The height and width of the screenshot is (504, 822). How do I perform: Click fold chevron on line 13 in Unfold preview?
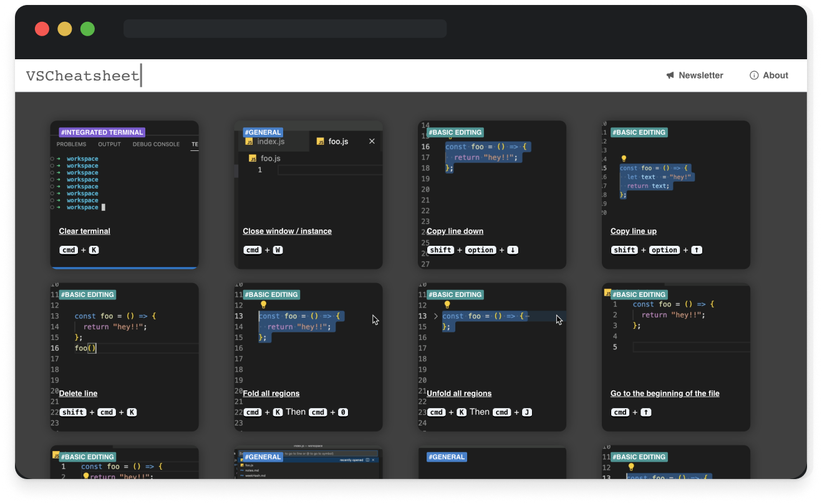(436, 316)
